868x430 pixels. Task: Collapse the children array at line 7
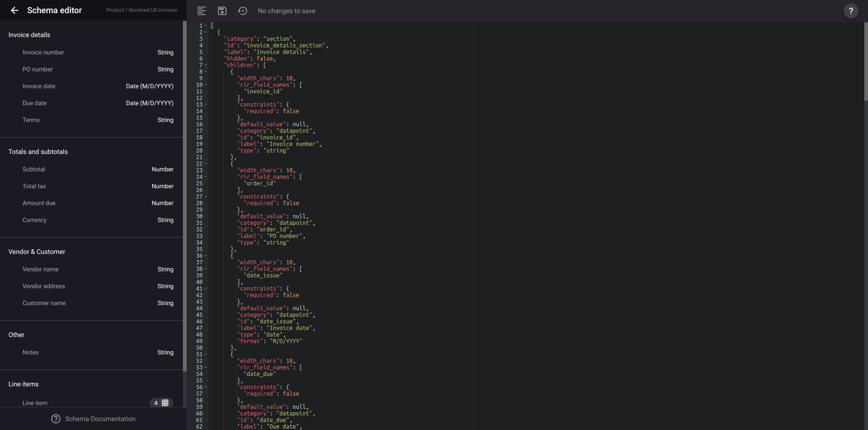[206, 65]
